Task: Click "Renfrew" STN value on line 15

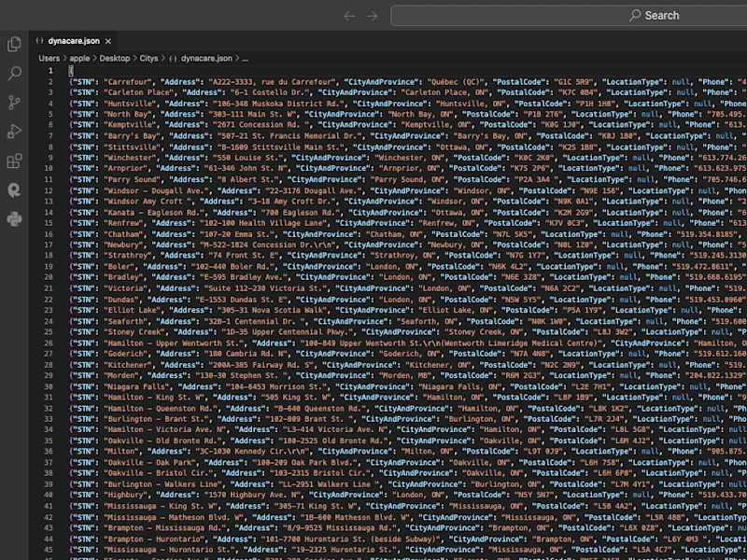Action: pos(123,223)
